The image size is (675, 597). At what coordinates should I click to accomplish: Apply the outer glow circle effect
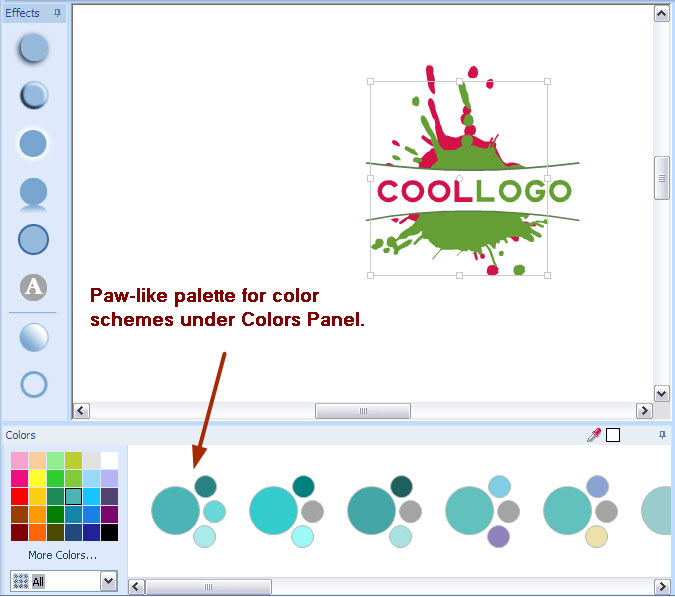(x=33, y=143)
